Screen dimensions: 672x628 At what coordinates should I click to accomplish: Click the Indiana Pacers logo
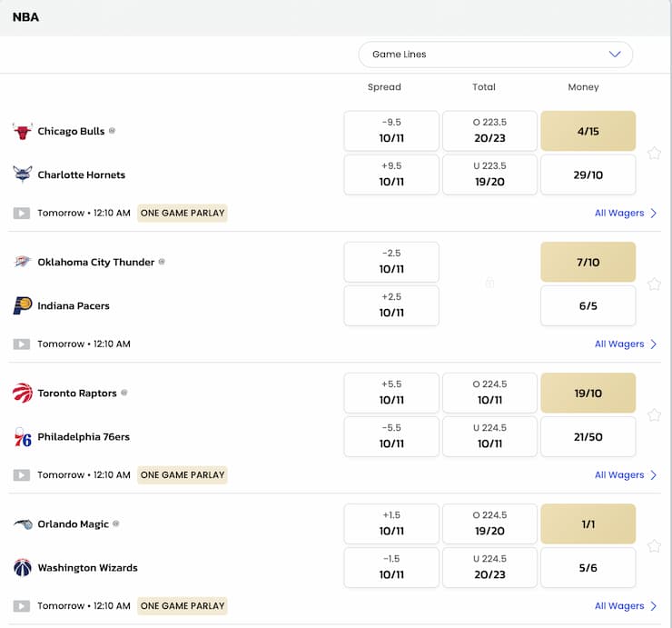tap(23, 305)
